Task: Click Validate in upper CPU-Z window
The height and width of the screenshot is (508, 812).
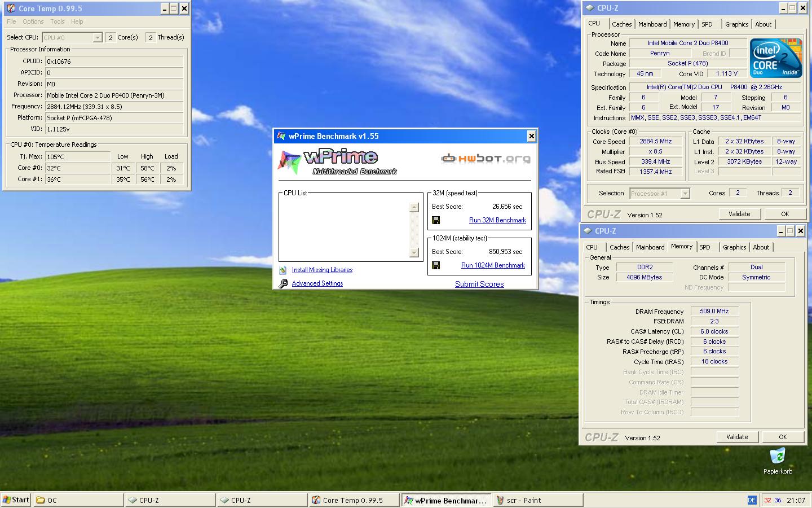Action: (739, 214)
